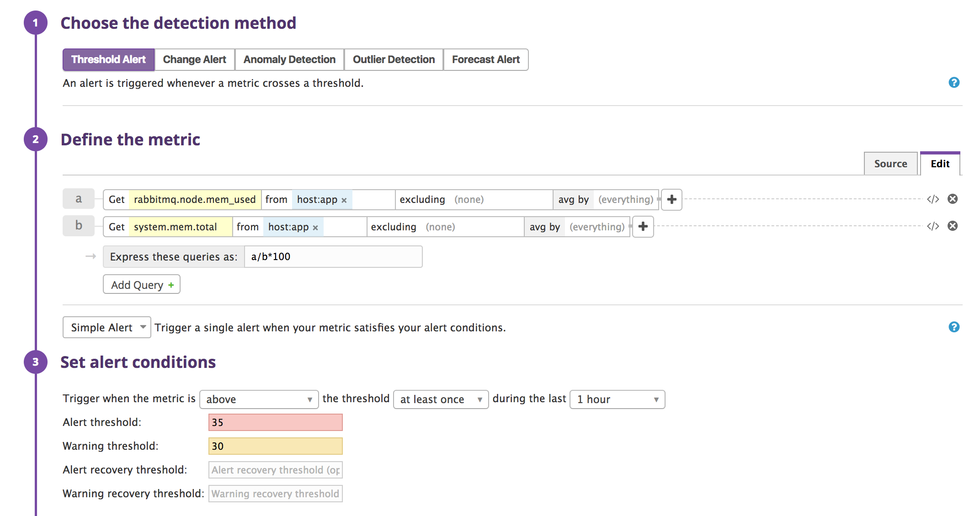Add a function to query a with plus icon
980x516 pixels.
671,200
